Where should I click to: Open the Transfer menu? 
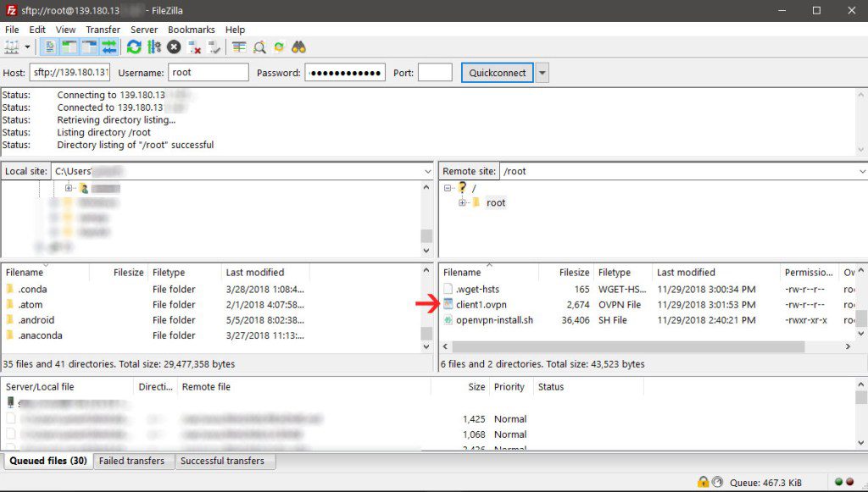[103, 30]
